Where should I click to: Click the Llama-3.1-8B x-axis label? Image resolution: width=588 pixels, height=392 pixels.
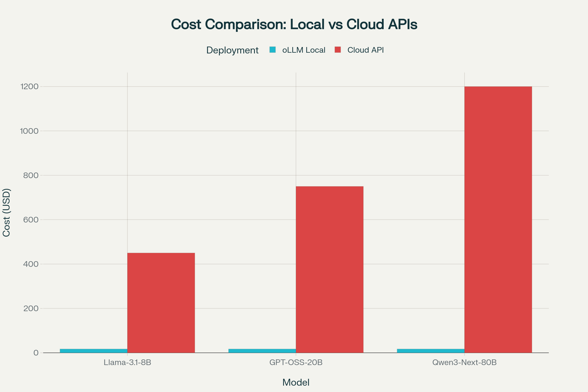(x=127, y=362)
